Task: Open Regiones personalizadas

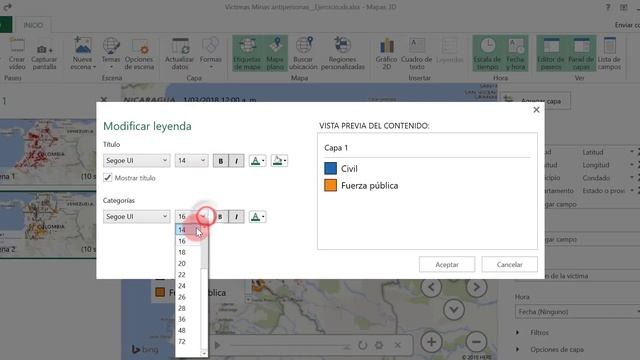Action: pos(342,54)
